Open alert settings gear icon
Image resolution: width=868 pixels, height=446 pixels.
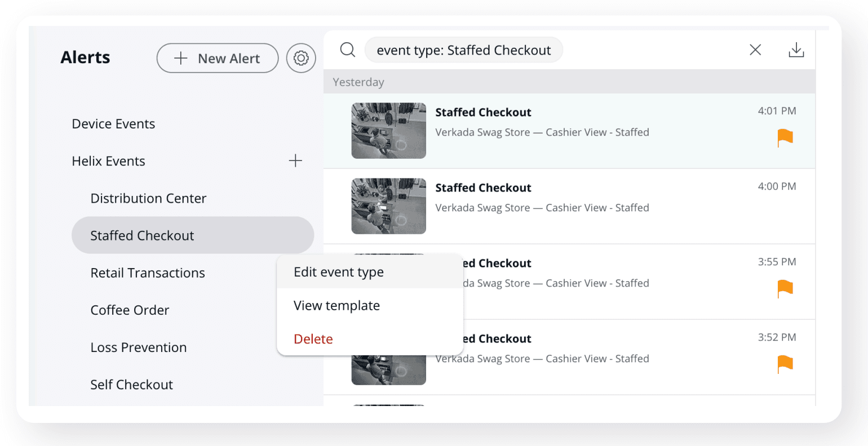click(x=301, y=58)
